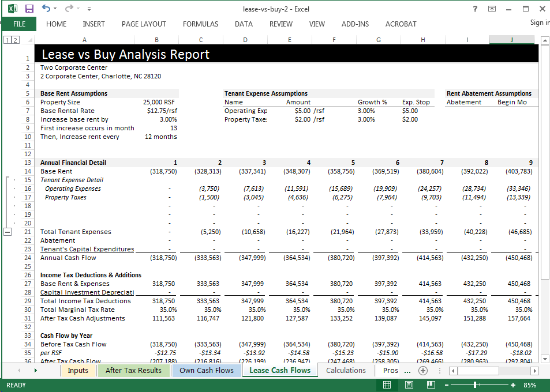Viewport: 550px width, 392px height.
Task: Open the PAGE LAYOUT ribbon tab
Action: pos(144,24)
